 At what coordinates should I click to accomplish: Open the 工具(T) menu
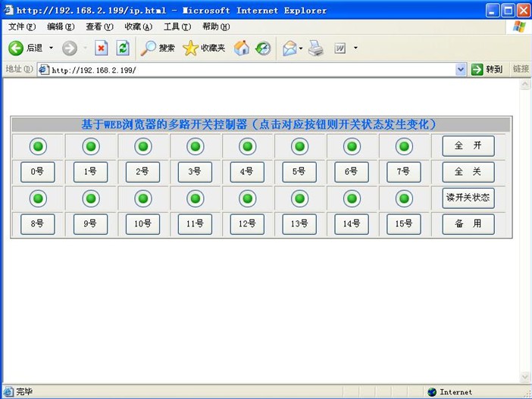click(177, 26)
